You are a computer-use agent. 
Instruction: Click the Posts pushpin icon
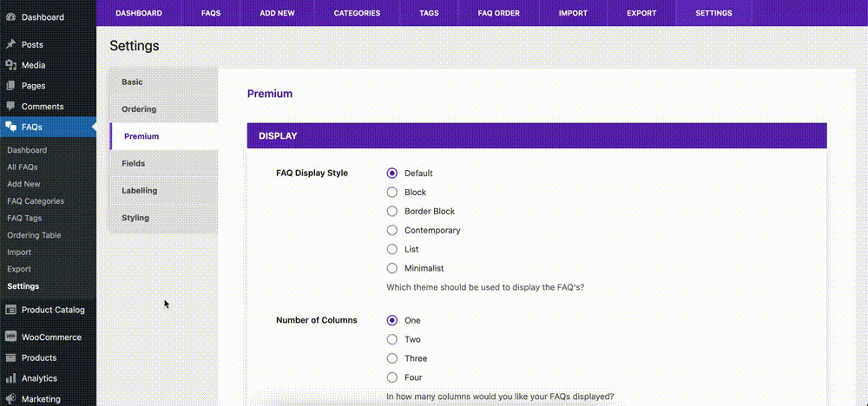click(10, 45)
